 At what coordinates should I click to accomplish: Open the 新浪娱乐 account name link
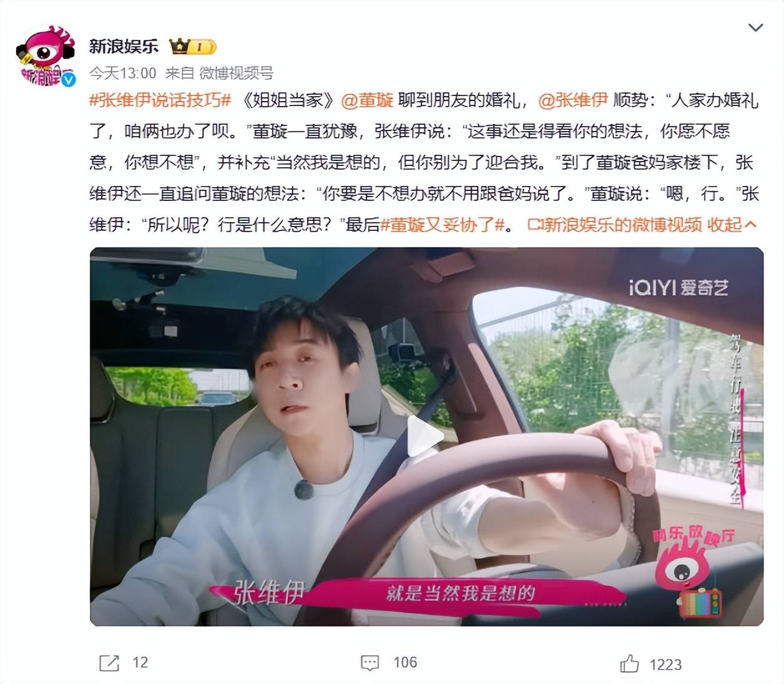[x=124, y=46]
